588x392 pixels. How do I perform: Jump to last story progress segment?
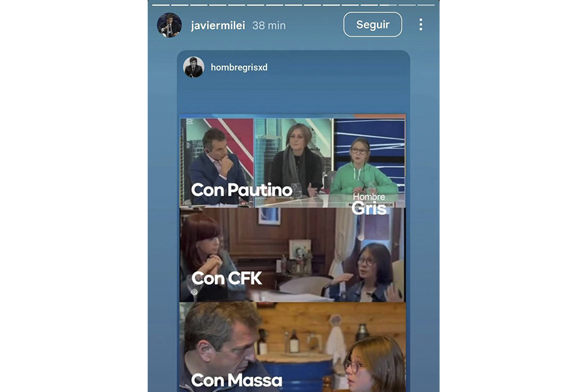tap(426, 5)
